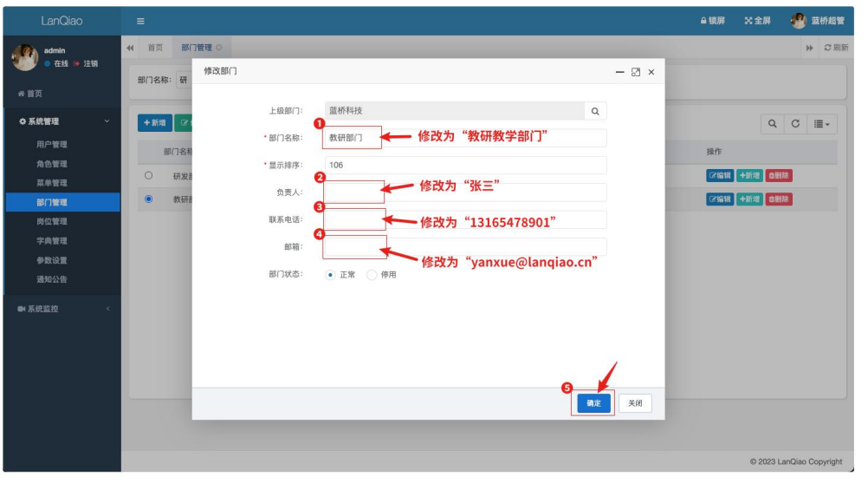The image size is (868, 483).
Task: Click green 新增 in the first table row
Action: (x=749, y=175)
